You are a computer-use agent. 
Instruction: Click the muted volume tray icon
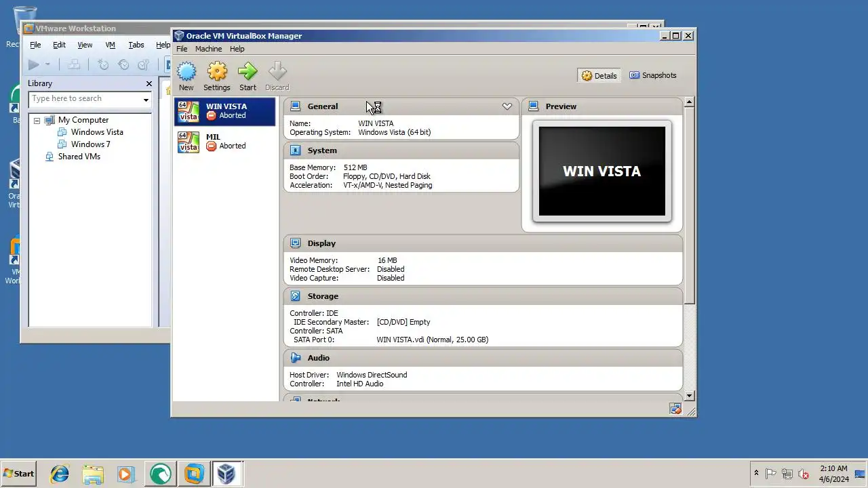pyautogui.click(x=804, y=474)
